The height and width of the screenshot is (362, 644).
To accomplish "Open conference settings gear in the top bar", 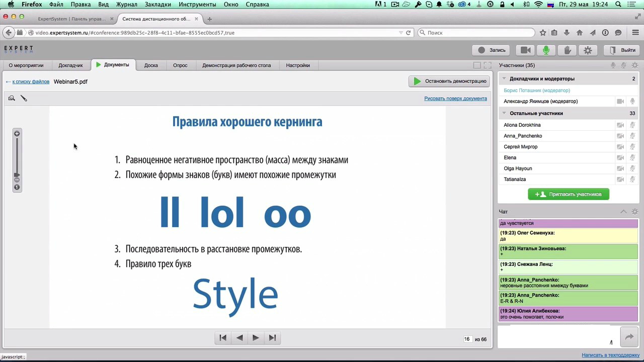I will click(x=588, y=50).
